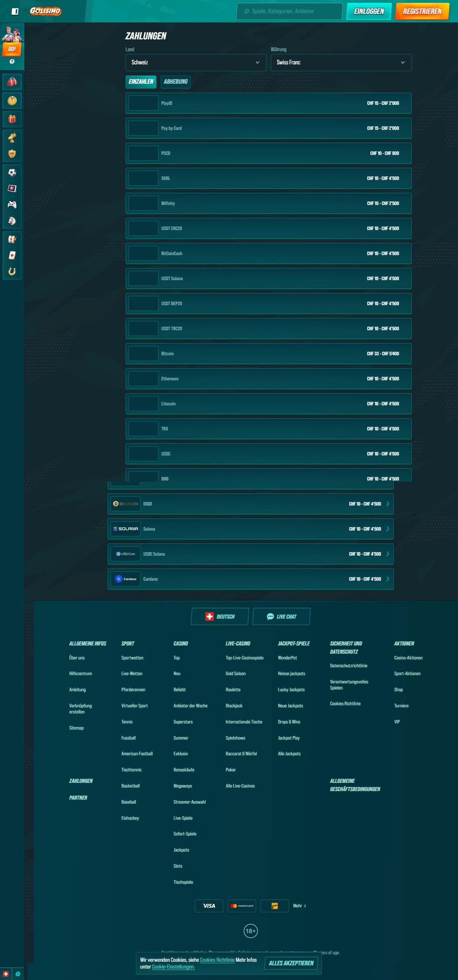Image resolution: width=458 pixels, height=980 pixels.
Task: Select the Einzahlen tab
Action: [141, 82]
